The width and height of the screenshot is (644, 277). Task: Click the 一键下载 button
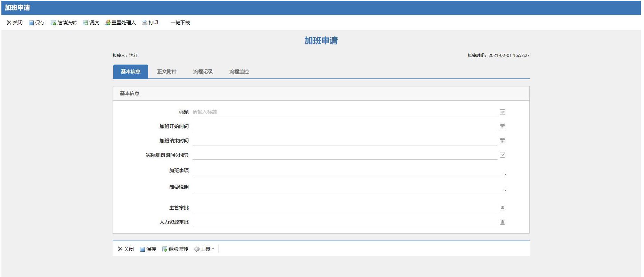point(180,23)
